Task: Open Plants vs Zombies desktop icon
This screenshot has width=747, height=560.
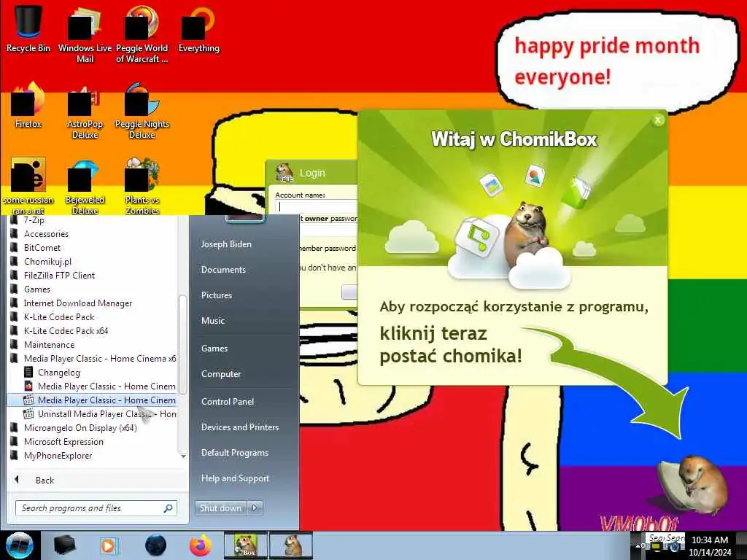Action: [x=142, y=186]
